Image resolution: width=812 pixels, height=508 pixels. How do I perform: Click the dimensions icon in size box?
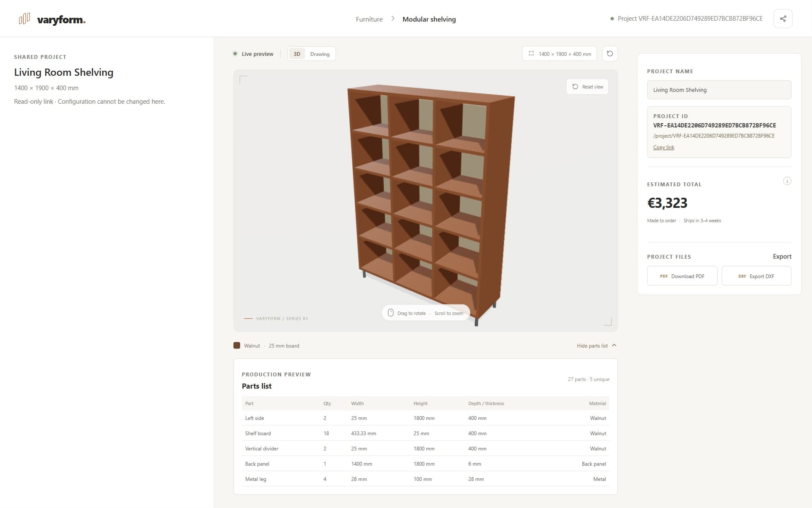pyautogui.click(x=531, y=54)
